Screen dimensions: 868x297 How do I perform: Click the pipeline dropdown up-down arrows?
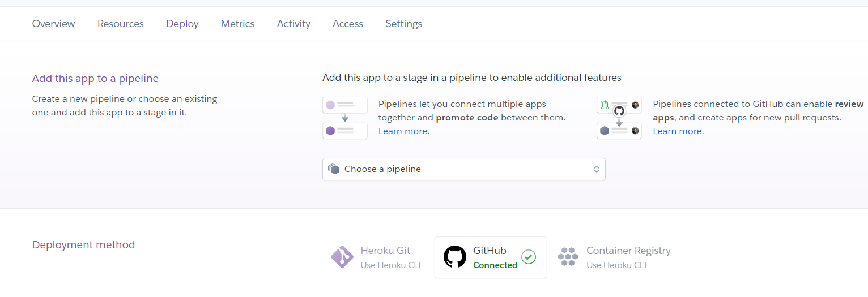596,169
